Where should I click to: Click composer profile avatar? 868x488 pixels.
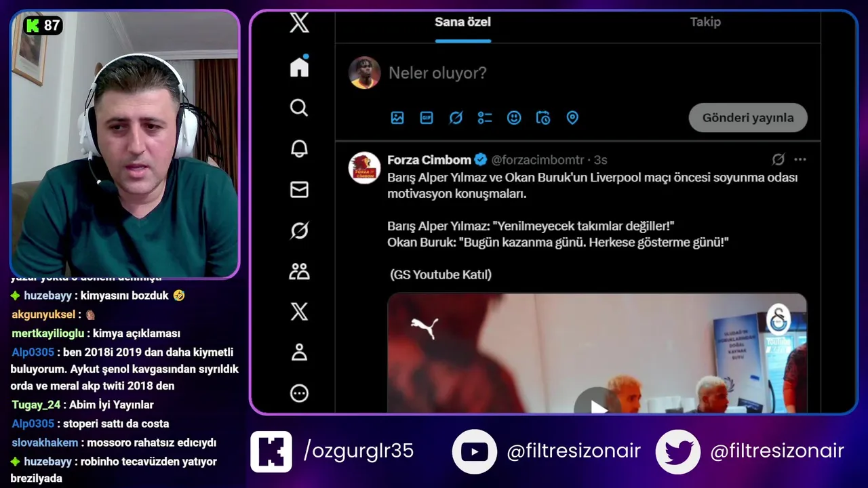[364, 73]
